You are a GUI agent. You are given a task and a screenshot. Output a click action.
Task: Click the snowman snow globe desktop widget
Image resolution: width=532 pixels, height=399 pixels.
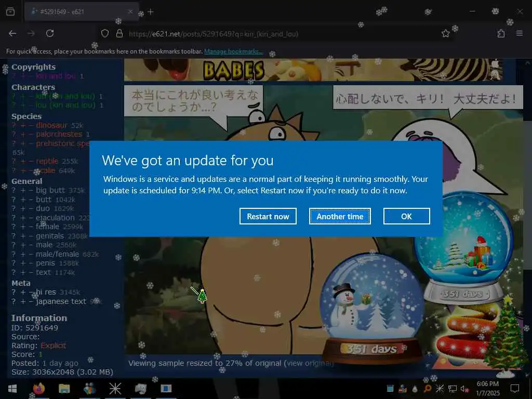click(x=371, y=309)
